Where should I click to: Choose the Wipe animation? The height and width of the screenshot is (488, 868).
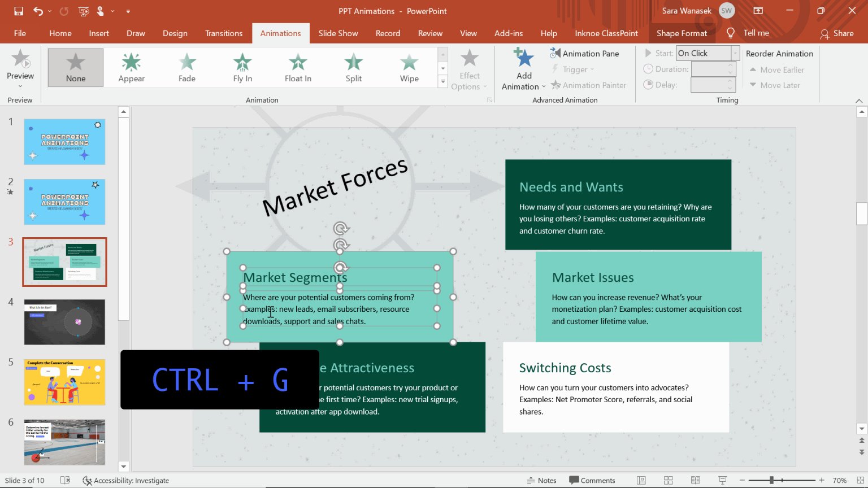tap(409, 67)
